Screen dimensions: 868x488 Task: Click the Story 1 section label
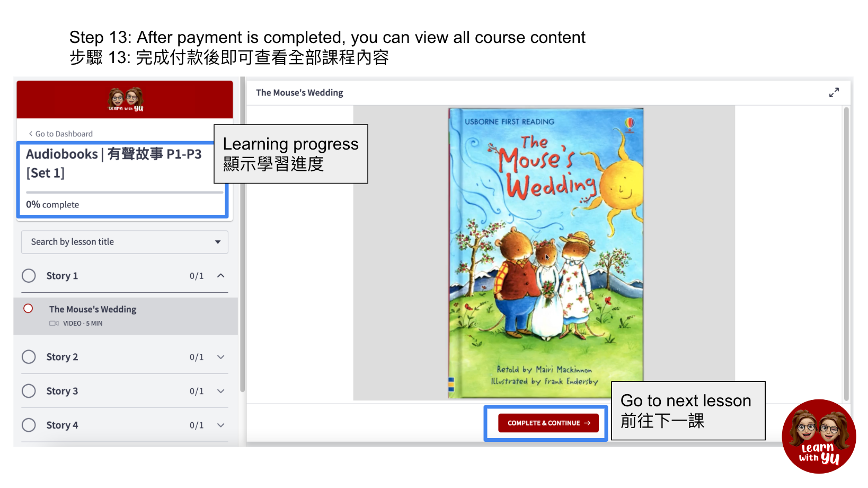[62, 276]
